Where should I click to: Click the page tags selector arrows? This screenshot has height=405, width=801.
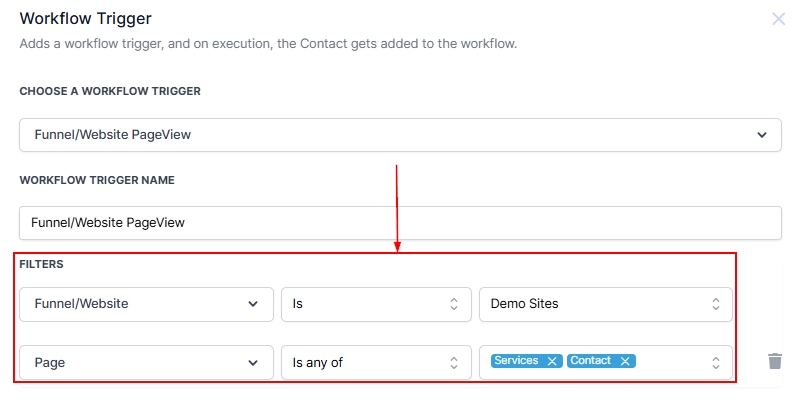pyautogui.click(x=716, y=363)
